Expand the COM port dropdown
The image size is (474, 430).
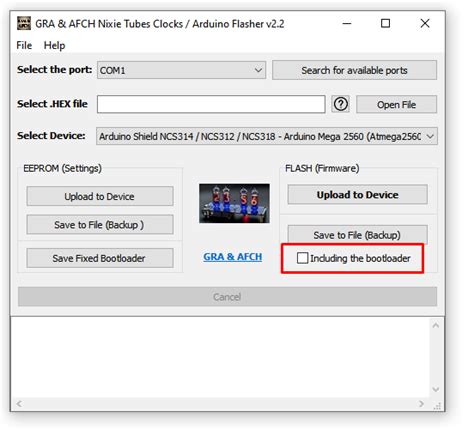click(181, 70)
